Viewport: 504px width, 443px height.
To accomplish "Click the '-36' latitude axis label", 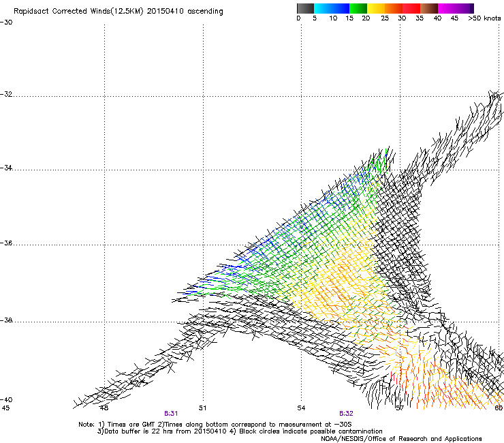I will pos(6,243).
